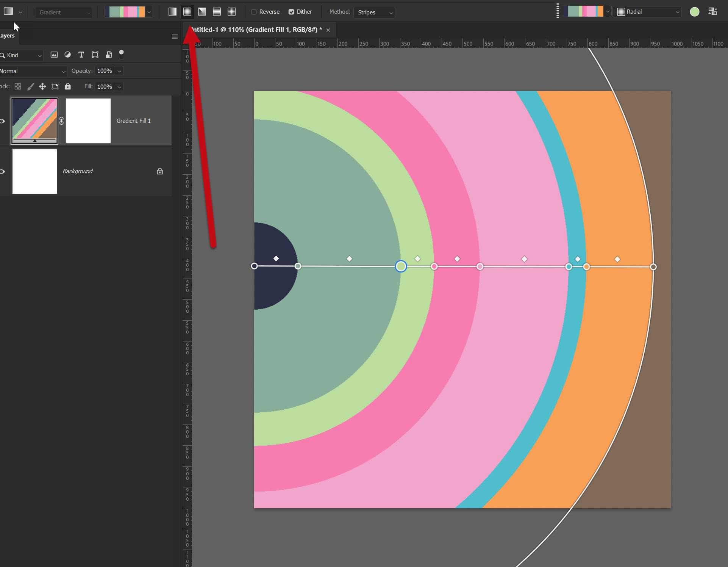Click the Lock all padlock icon
This screenshot has height=567, width=728.
[68, 86]
